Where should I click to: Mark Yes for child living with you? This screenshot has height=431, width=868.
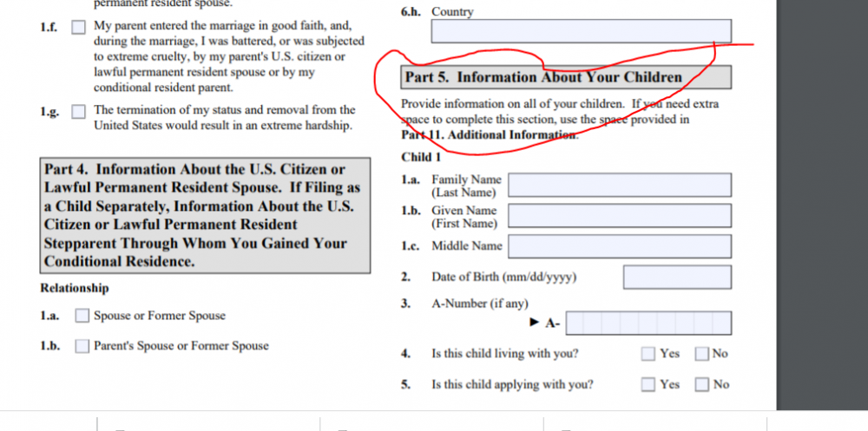coord(648,354)
